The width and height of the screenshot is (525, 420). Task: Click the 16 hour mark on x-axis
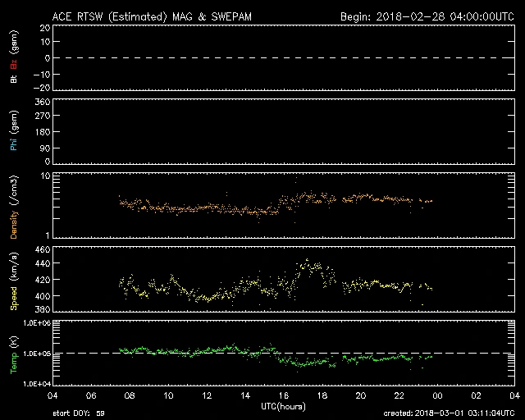(x=284, y=395)
